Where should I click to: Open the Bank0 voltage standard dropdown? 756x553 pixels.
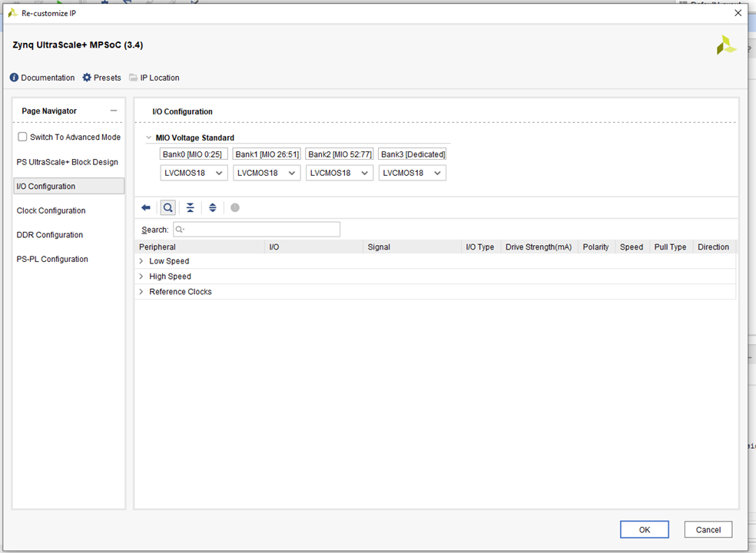tap(194, 173)
